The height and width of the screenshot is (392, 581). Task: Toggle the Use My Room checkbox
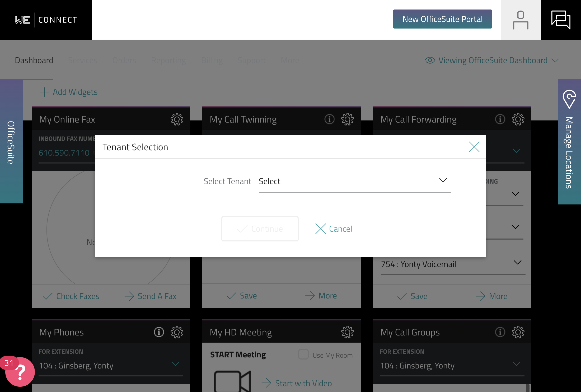[x=303, y=354]
